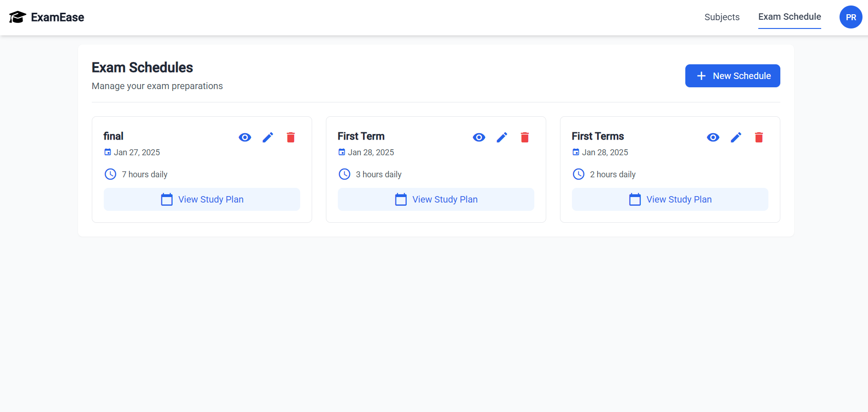Click the First Terms card title
The image size is (868, 412).
[598, 136]
